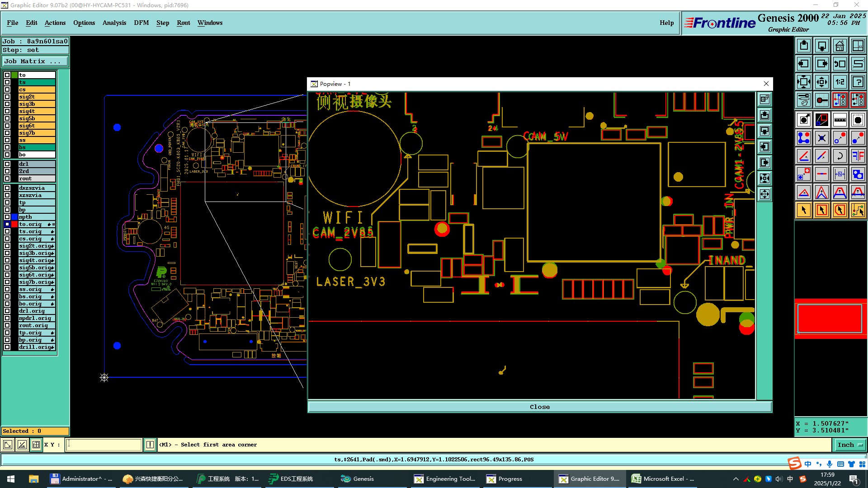The height and width of the screenshot is (488, 868).
Task: Activate the net selection arrow tool
Action: click(858, 210)
